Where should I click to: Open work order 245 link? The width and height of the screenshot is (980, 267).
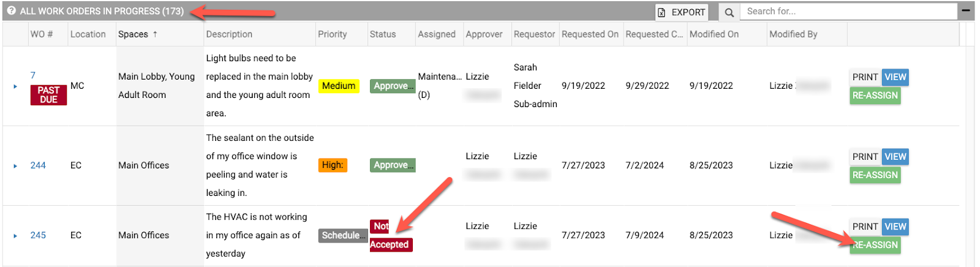point(38,235)
